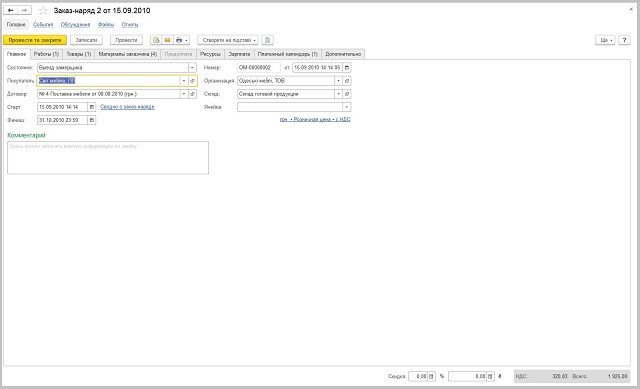Screen dimensions: 640x389
Task: Click the printer icon in toolbar
Action: (x=179, y=40)
